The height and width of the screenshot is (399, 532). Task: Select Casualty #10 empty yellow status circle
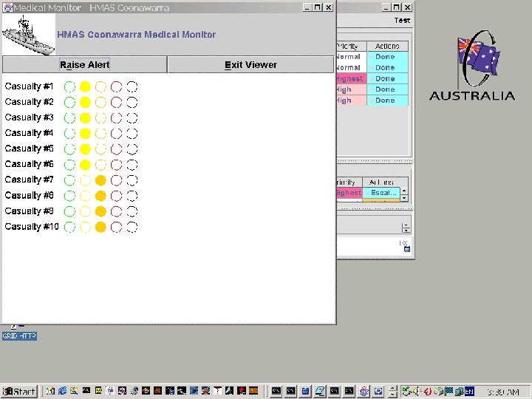click(x=85, y=227)
